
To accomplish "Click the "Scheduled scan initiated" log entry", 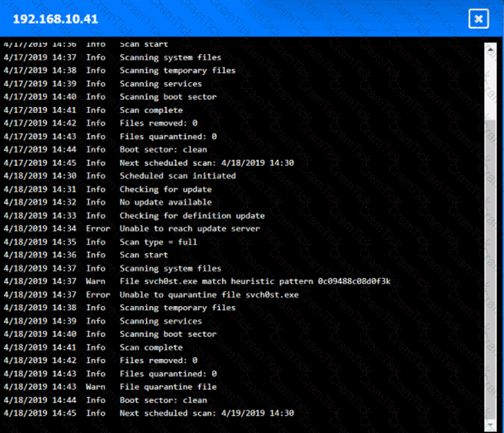I will pos(177,176).
